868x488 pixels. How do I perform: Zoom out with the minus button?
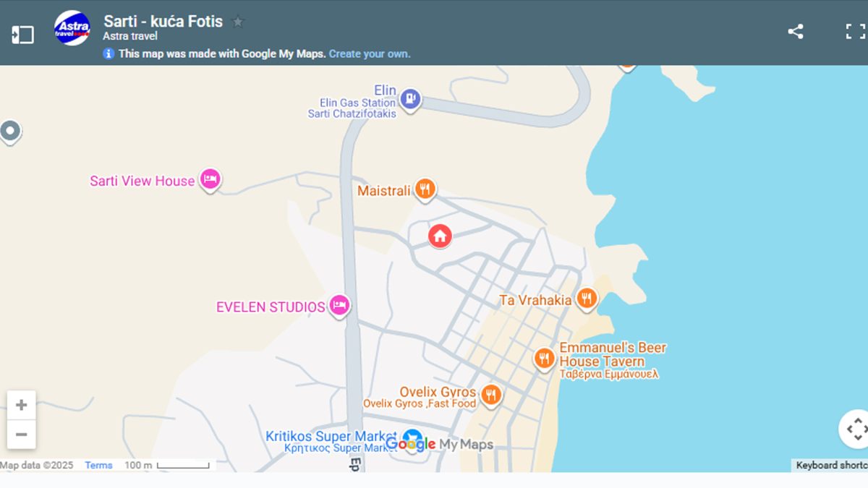point(22,435)
